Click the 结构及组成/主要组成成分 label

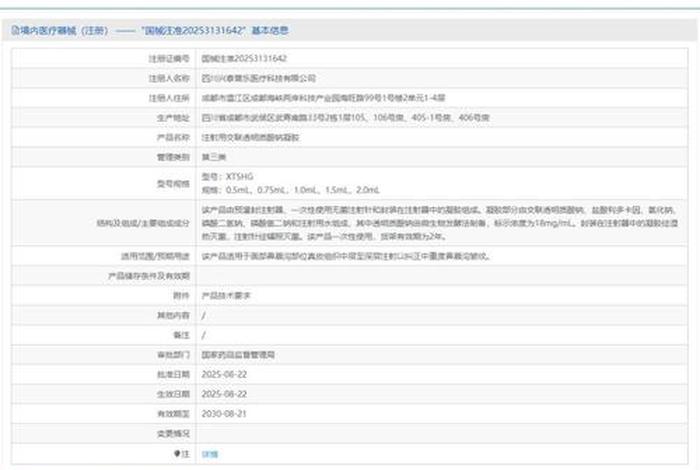point(143,223)
